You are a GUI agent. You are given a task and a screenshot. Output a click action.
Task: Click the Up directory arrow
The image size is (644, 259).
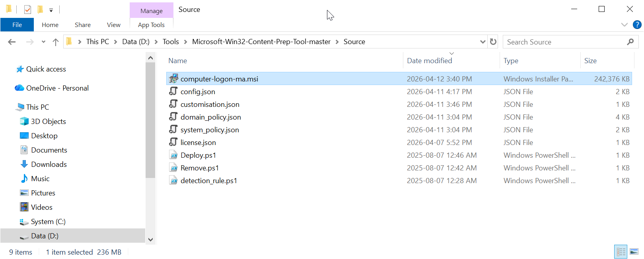tap(56, 42)
